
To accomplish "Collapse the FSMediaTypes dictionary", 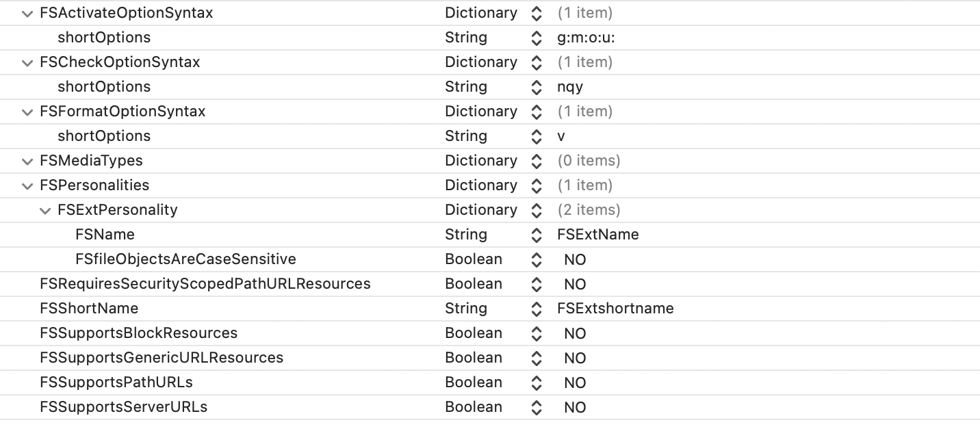I will tap(27, 161).
